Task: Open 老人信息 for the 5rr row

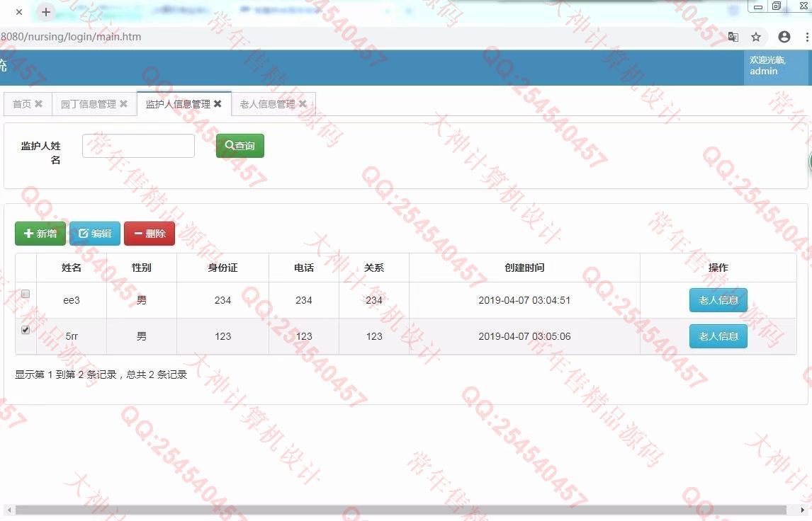Action: tap(718, 336)
